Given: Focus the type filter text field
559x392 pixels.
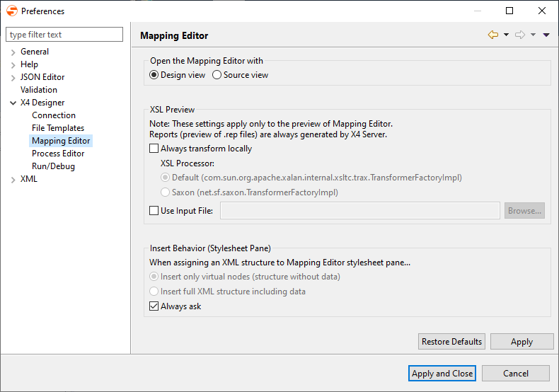Looking at the screenshot, I should tap(65, 35).
